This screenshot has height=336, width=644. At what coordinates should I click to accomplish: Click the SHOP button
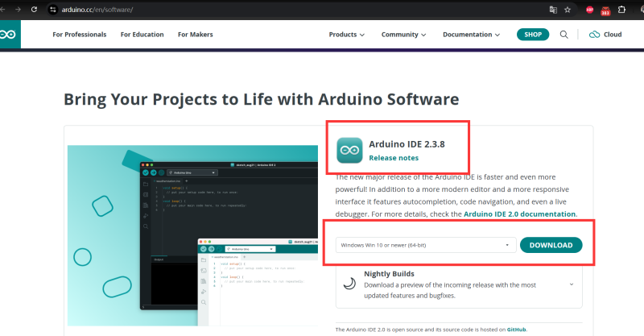tap(533, 35)
